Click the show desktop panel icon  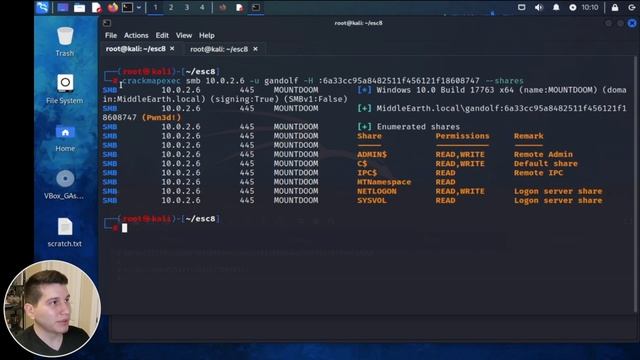coord(62,7)
